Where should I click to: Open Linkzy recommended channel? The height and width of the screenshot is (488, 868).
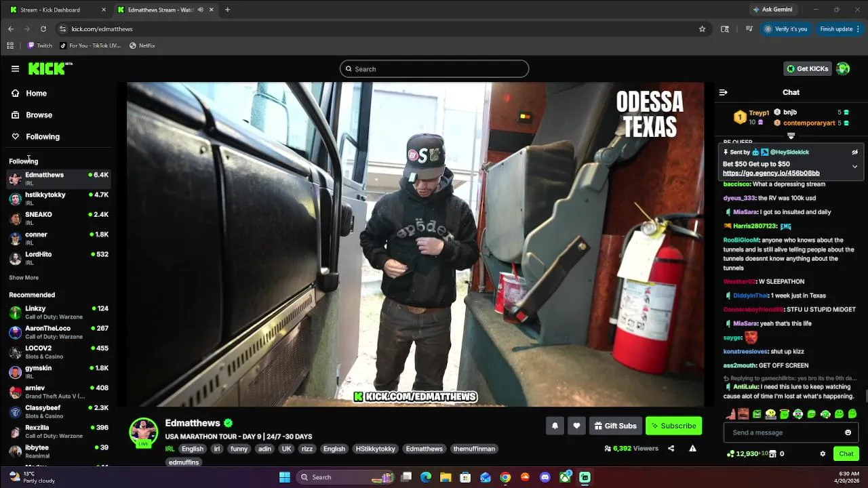(58, 312)
